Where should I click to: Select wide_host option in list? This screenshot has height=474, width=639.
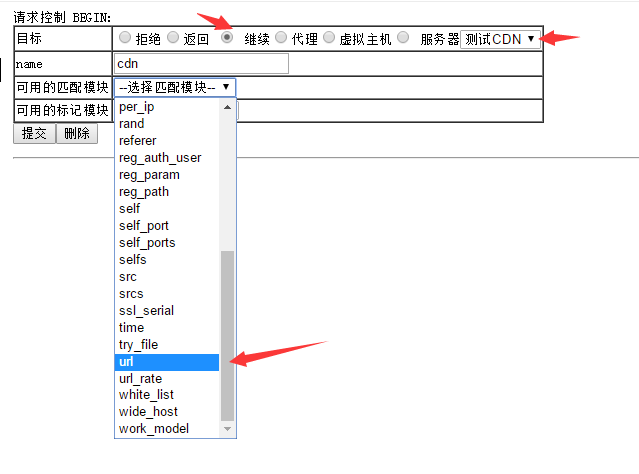click(167, 412)
